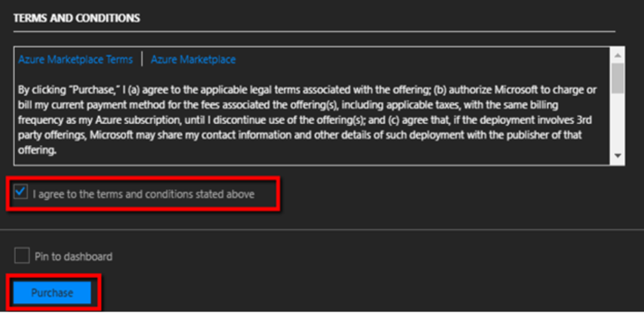
Task: Open the Azure Marketplace Terms link
Action: [76, 60]
